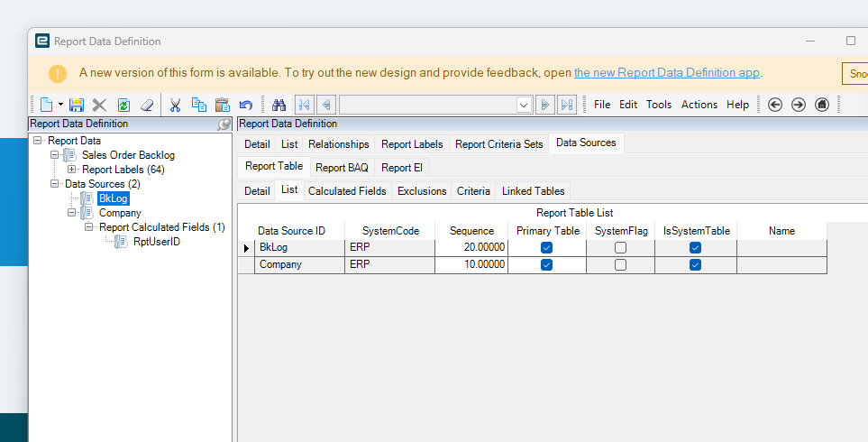
Task: Open the Criteria tab
Action: pos(473,191)
